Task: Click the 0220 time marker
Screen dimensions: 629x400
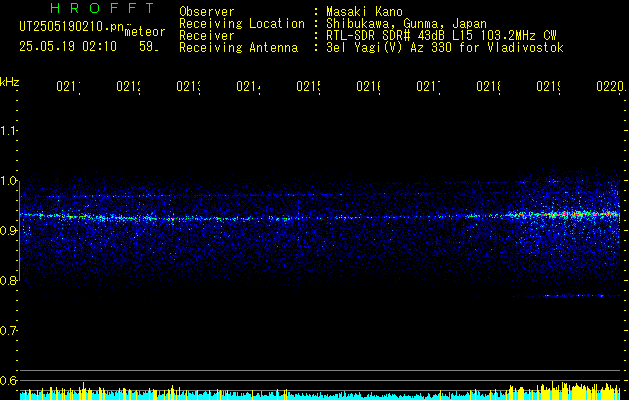Action: (x=610, y=87)
